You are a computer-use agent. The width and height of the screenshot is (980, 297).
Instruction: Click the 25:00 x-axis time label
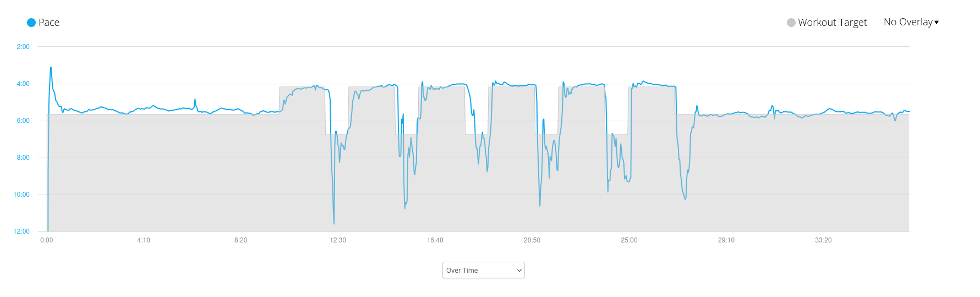(629, 240)
